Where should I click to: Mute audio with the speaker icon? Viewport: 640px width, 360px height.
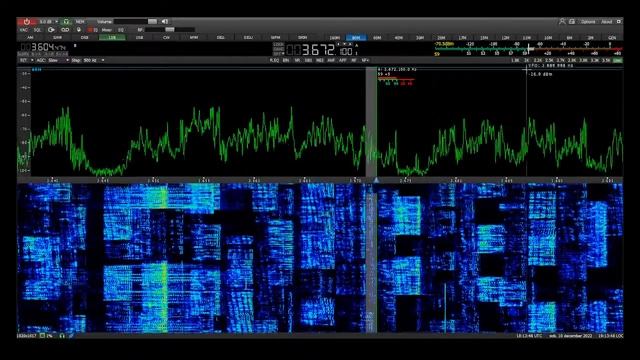tap(165, 21)
